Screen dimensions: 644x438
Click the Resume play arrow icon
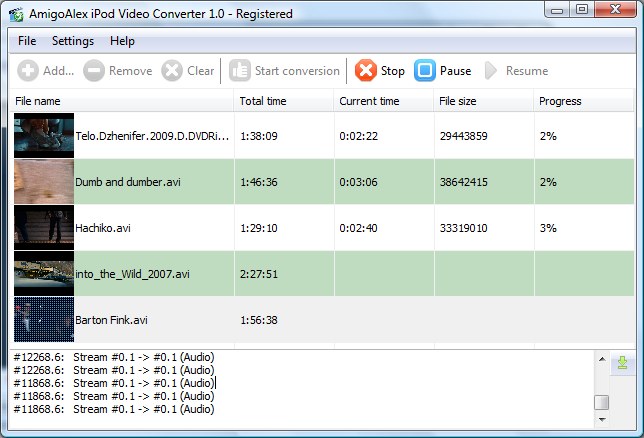tap(490, 71)
